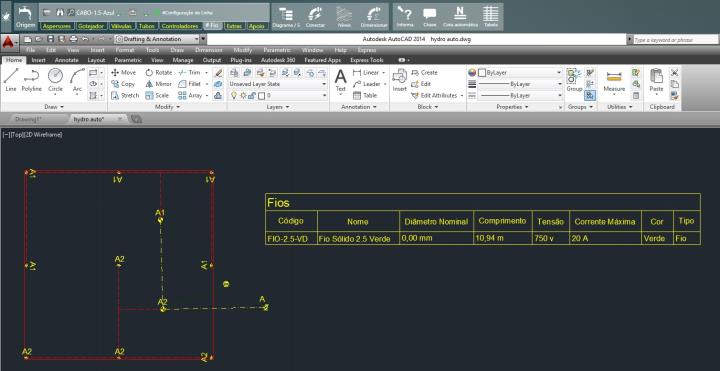Click the Group objects button

[574, 80]
